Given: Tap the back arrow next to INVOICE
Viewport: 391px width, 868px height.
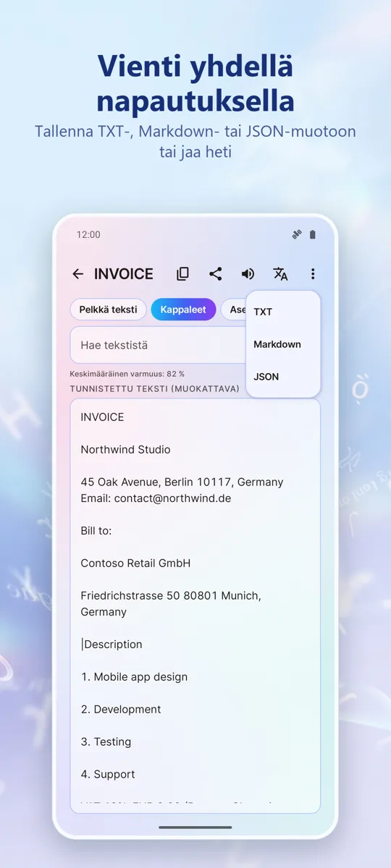Looking at the screenshot, I should coord(77,274).
